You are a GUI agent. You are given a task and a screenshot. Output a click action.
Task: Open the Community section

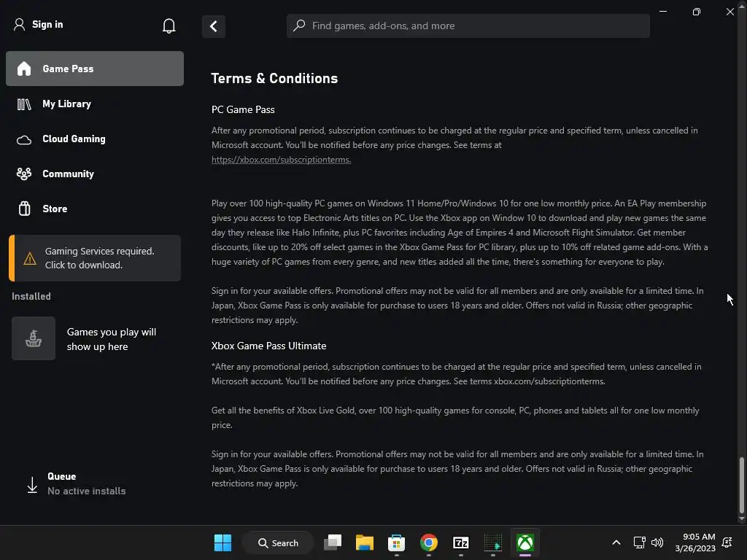[x=95, y=174]
